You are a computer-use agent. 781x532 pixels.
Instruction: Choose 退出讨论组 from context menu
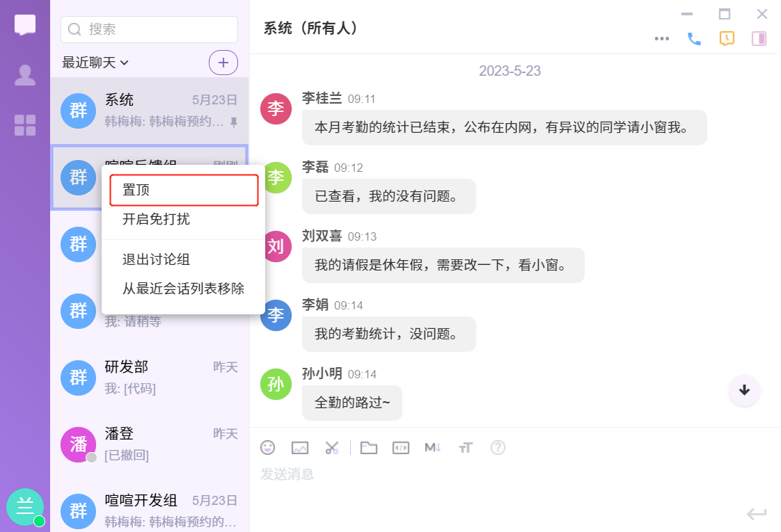click(x=156, y=260)
